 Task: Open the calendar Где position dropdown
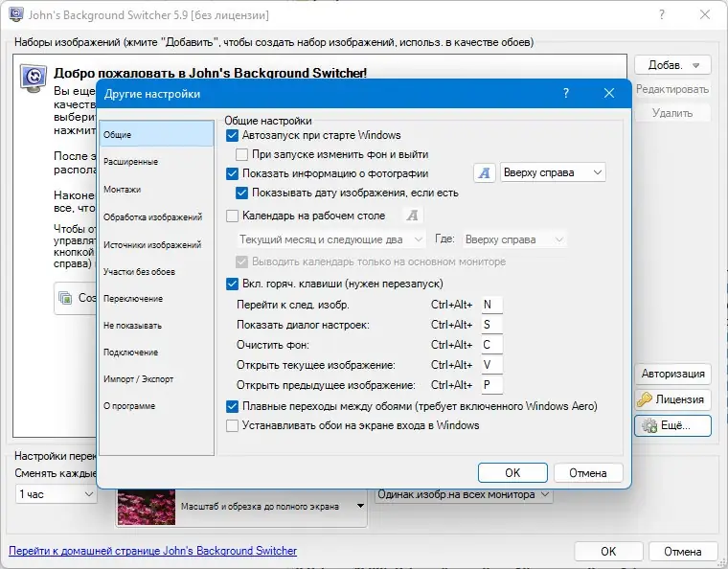(x=514, y=239)
